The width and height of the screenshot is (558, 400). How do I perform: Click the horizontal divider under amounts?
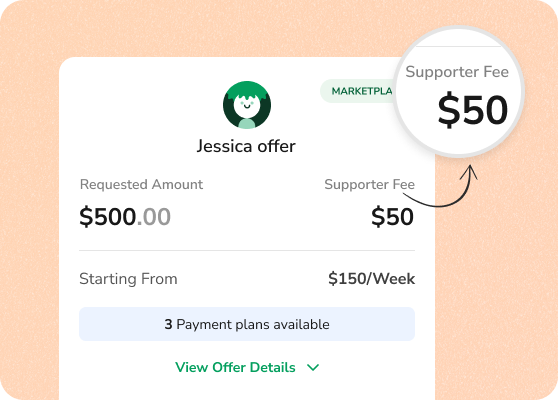pos(247,250)
